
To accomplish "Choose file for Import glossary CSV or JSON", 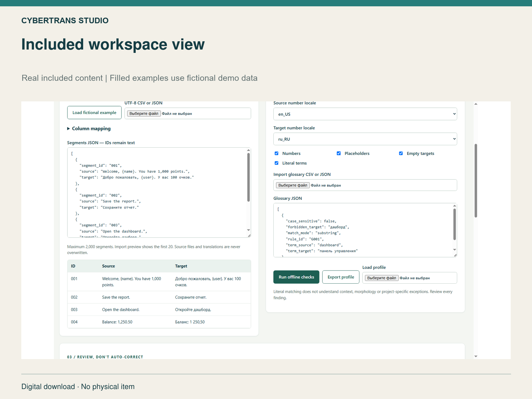I will [x=293, y=185].
